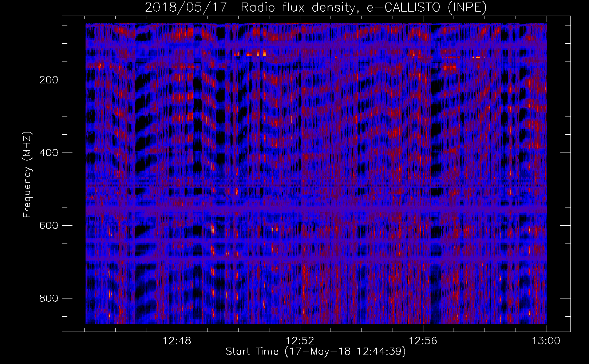Click the 'Frequency (MHZ)' axis label
The image size is (589, 364).
tap(27, 175)
